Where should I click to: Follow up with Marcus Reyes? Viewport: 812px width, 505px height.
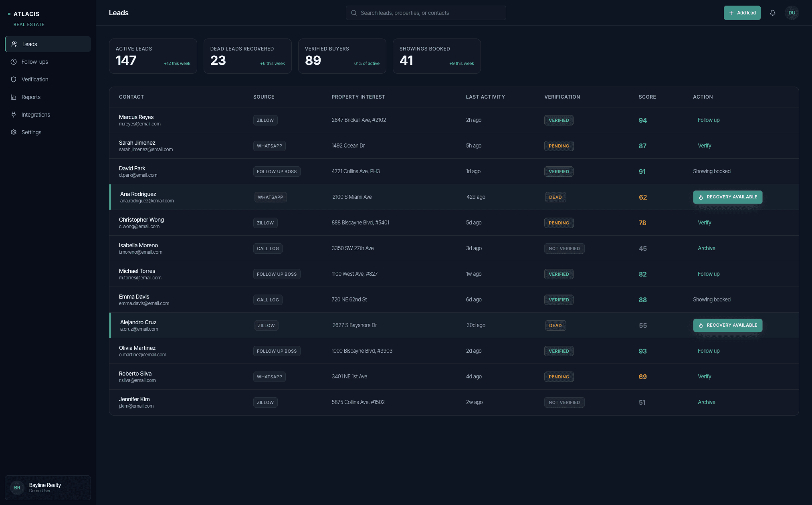click(709, 120)
